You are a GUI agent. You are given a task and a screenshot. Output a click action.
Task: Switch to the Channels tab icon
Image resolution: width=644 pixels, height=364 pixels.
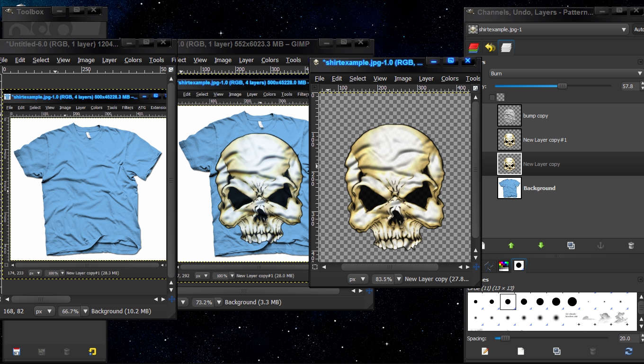(x=474, y=47)
